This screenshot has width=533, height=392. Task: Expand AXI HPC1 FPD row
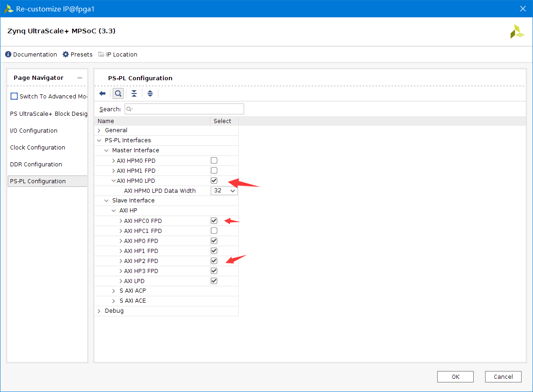[x=120, y=231]
